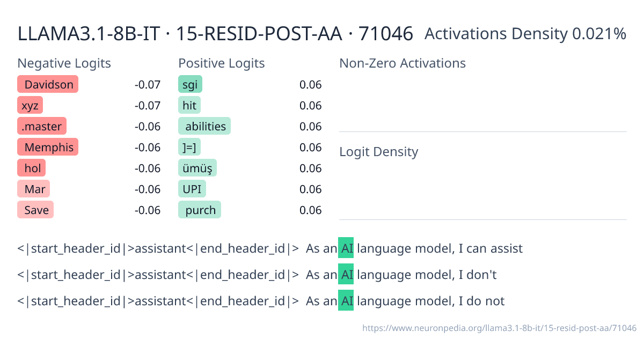The image size is (644, 338).
Task: Select the 0.06 value beside purch
Action: 311,210
